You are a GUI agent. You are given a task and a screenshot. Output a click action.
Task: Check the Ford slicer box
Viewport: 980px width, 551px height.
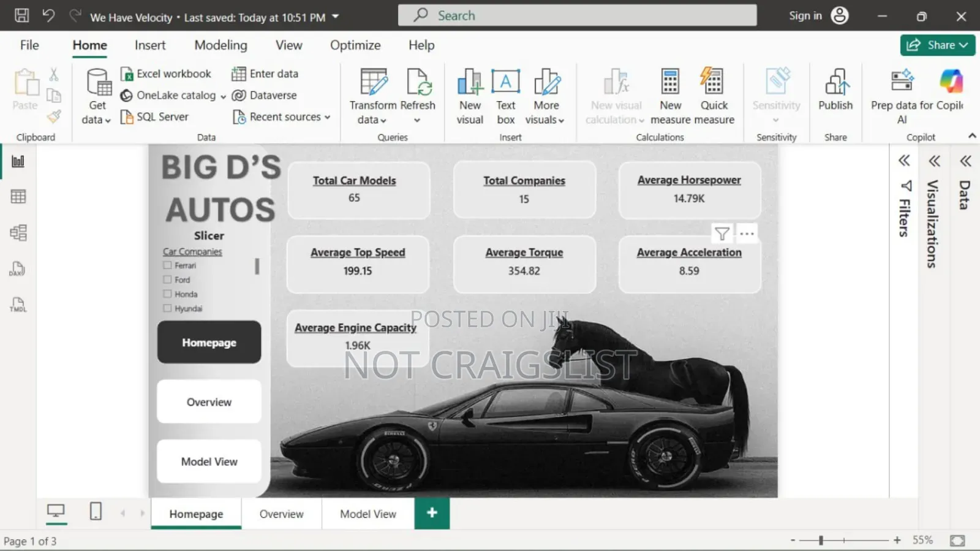point(167,279)
